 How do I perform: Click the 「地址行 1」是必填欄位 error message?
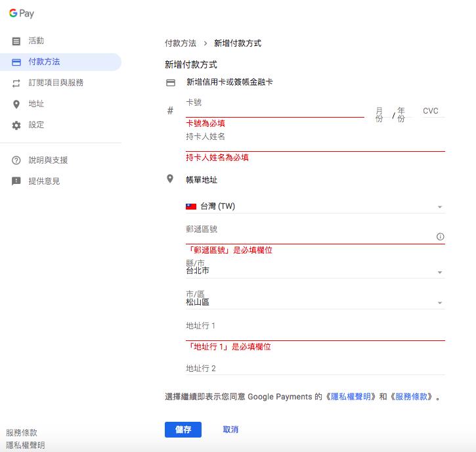230,347
